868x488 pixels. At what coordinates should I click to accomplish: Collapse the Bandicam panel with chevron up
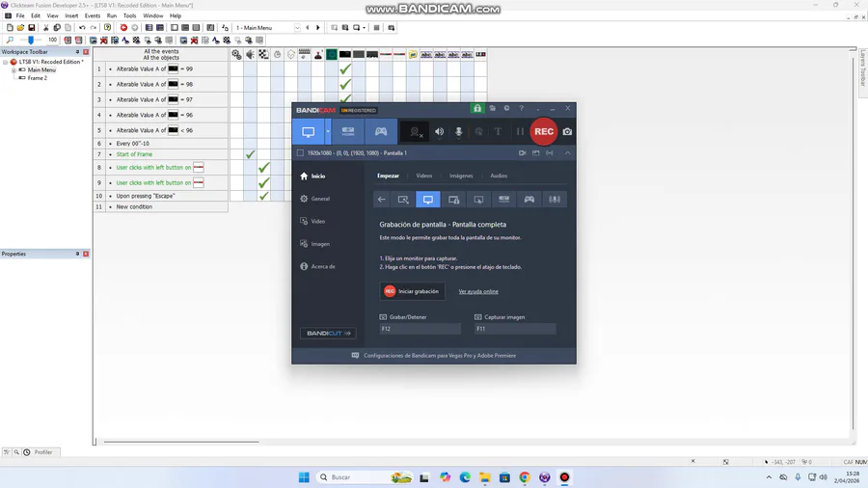pos(567,152)
